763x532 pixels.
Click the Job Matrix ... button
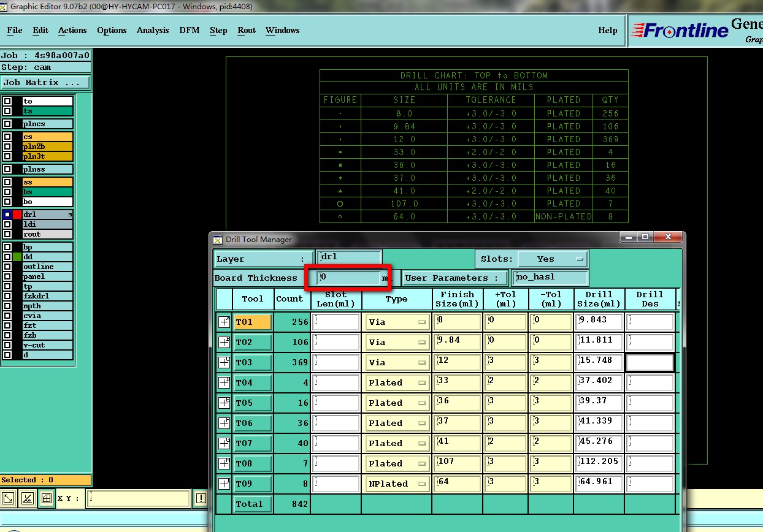coord(45,82)
